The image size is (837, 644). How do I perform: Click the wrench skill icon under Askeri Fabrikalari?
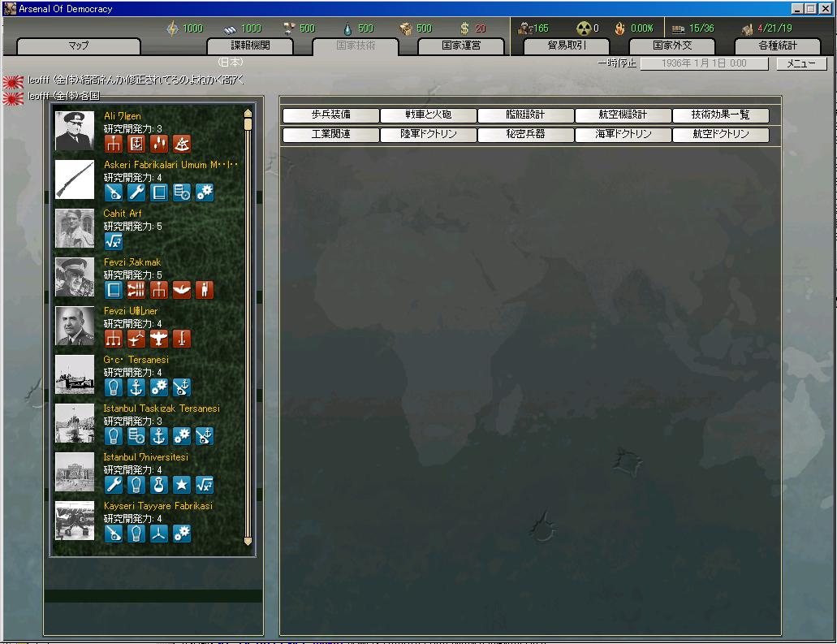tap(136, 192)
